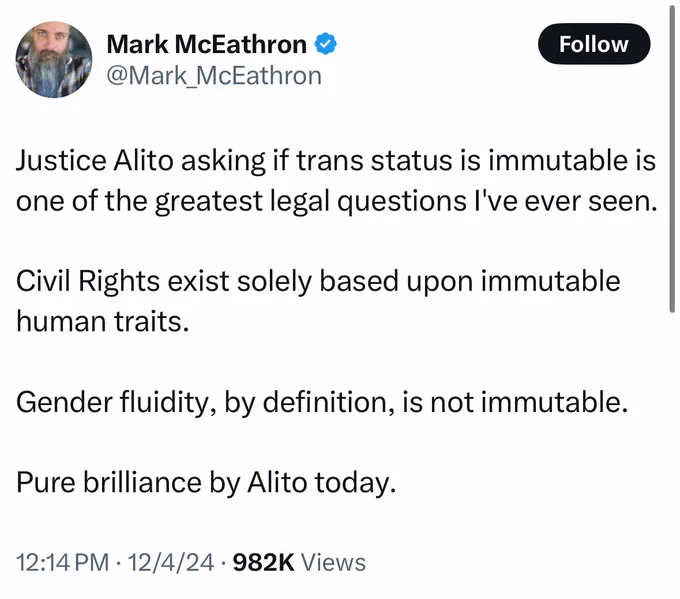
Task: Click the blue verified checkmark badge
Action: (325, 44)
